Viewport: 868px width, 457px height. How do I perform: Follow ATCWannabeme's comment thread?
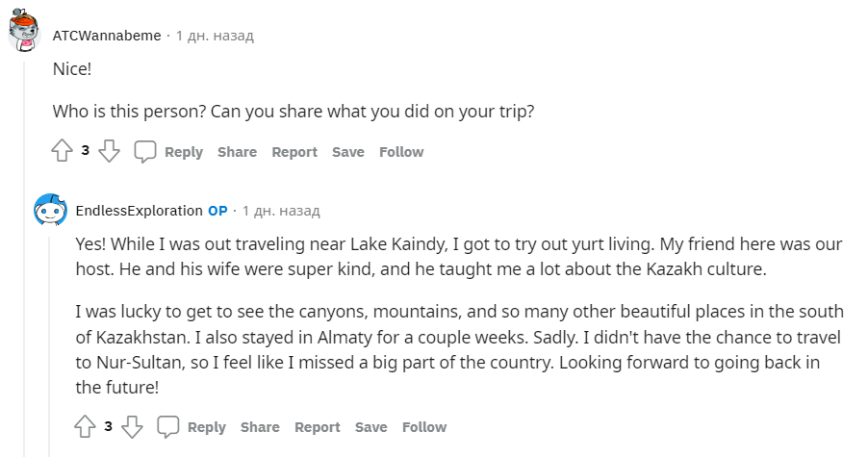click(401, 152)
